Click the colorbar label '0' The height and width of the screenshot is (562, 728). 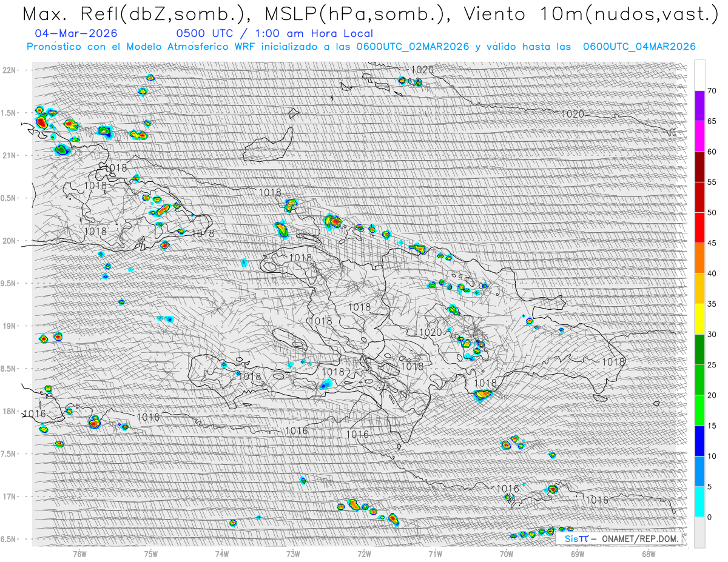click(709, 517)
